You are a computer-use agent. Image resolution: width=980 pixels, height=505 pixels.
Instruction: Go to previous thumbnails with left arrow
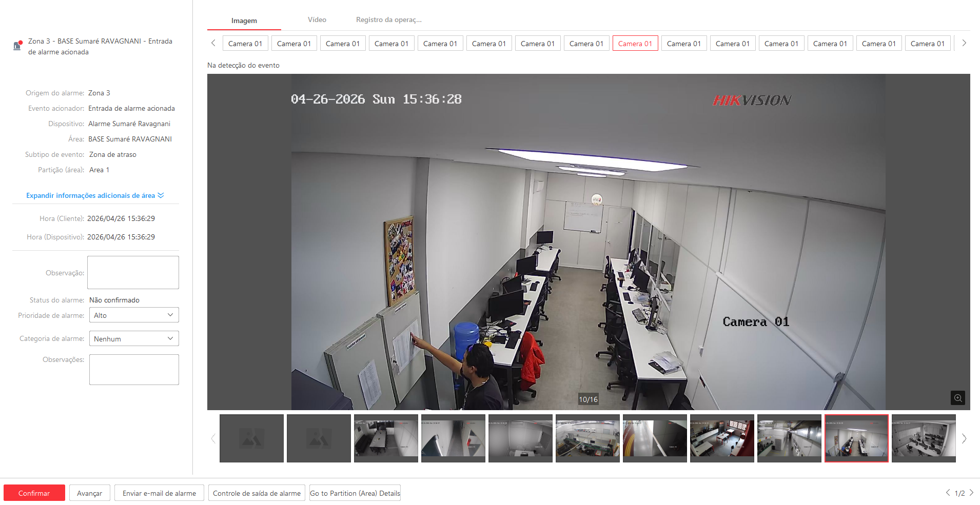click(x=213, y=438)
